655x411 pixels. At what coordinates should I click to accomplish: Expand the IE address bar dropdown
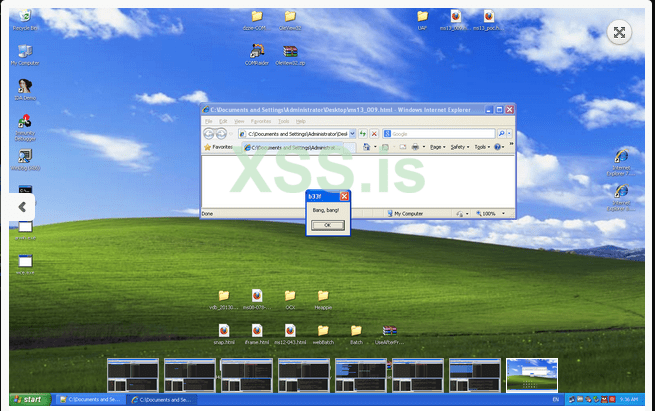354,133
